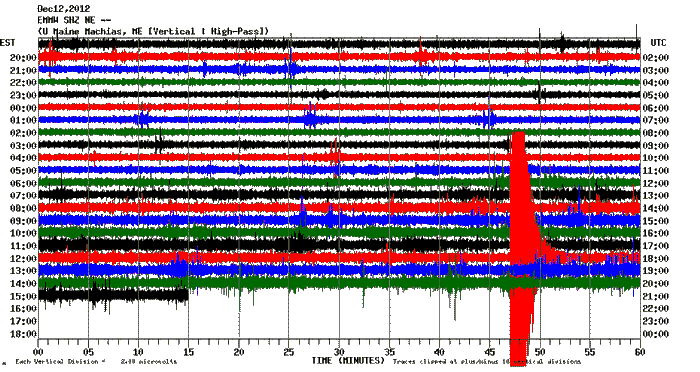Click the 10:00 label in the UTC column
Viewport: 700px width, 372px height.
pyautogui.click(x=655, y=158)
